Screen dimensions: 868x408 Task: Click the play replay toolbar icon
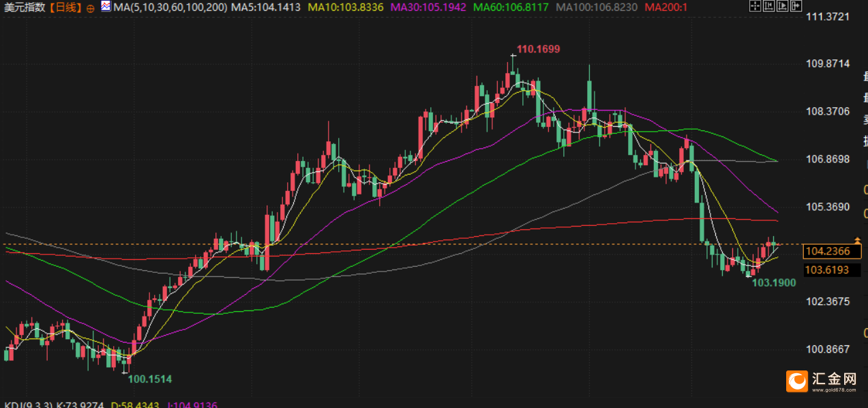[782, 6]
